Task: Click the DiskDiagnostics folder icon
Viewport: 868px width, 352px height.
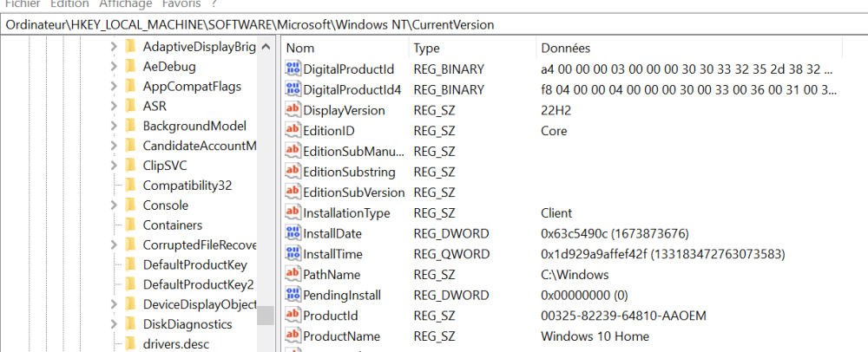Action: (x=131, y=324)
